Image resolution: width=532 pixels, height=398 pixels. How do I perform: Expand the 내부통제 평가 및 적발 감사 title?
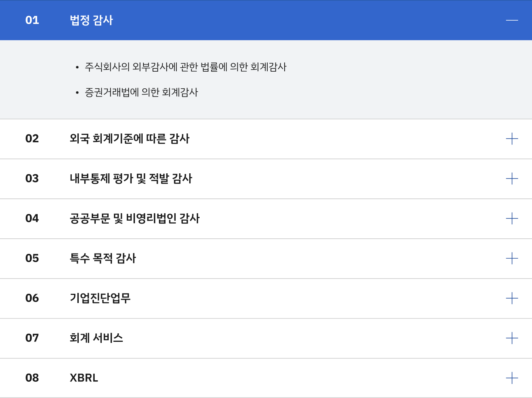131,179
